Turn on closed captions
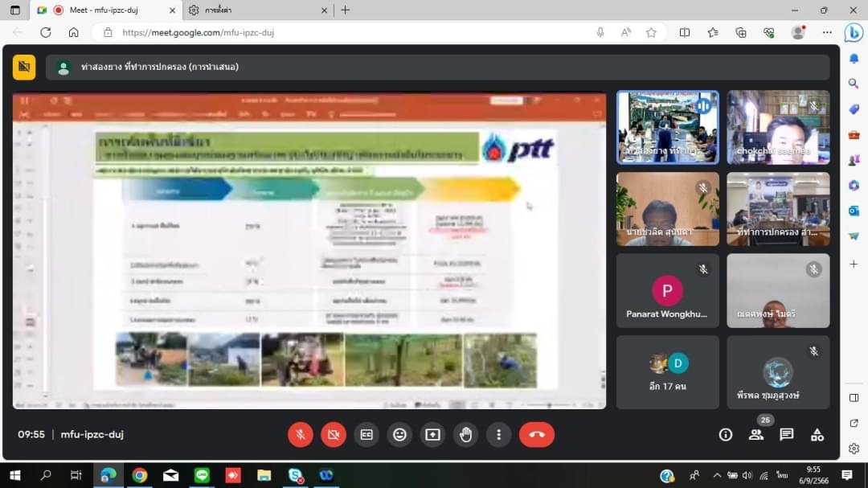 click(366, 435)
